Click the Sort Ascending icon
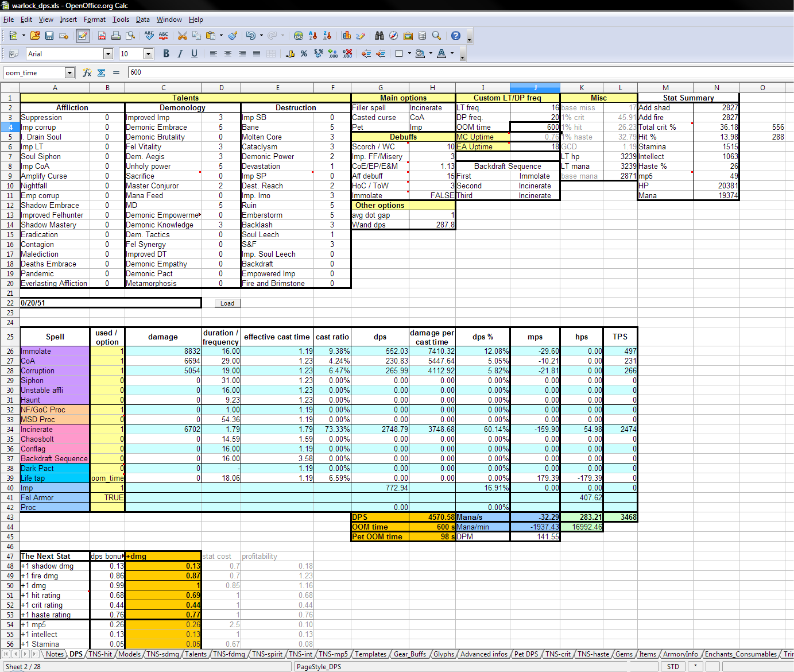 313,36
